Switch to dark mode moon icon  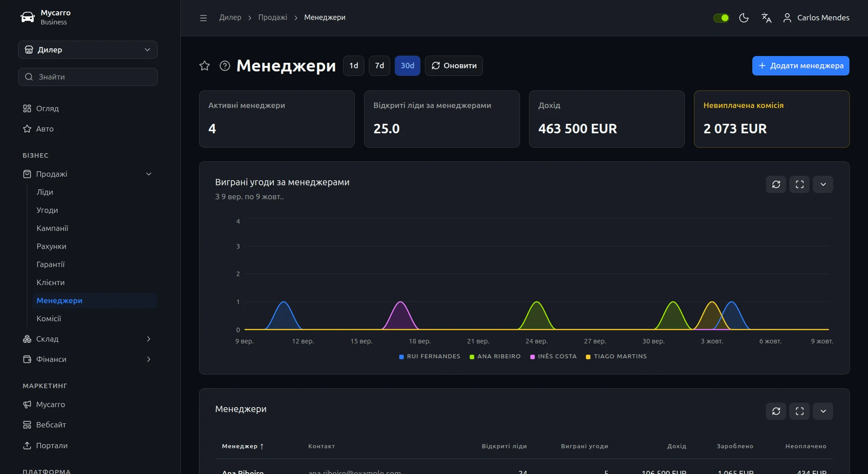(744, 18)
